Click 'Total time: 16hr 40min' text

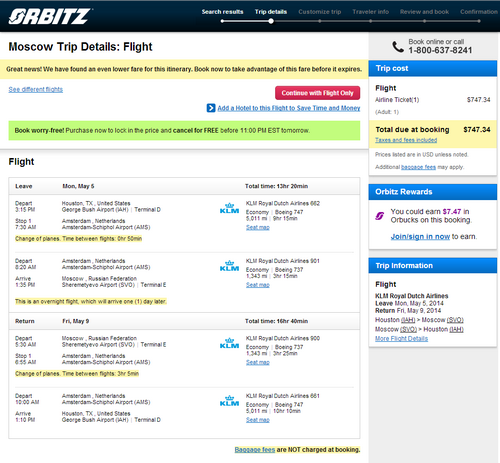coord(276,321)
